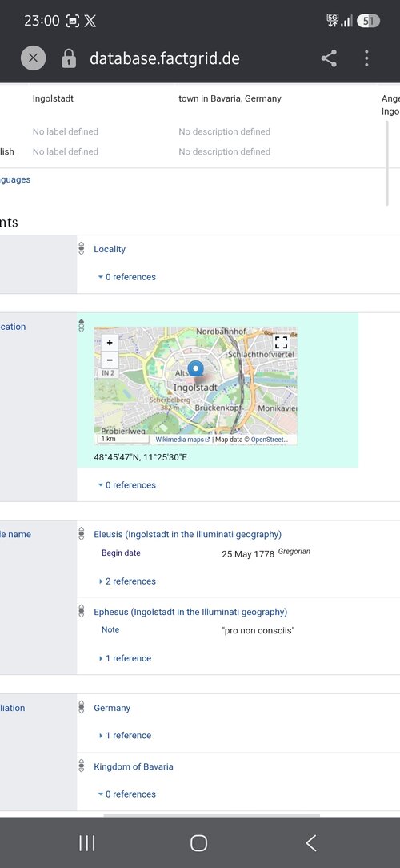This screenshot has height=868, width=400.
Task: Tap the Android recent apps button
Action: (x=87, y=843)
